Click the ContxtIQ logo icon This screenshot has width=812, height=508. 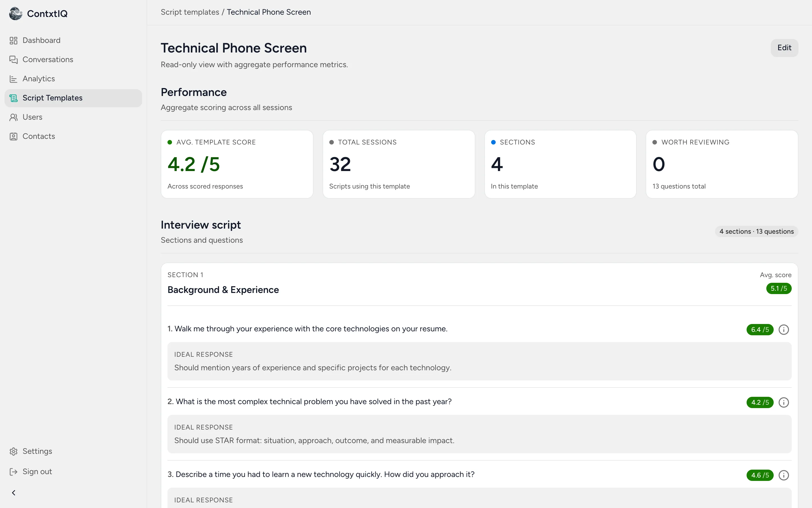pyautogui.click(x=16, y=14)
